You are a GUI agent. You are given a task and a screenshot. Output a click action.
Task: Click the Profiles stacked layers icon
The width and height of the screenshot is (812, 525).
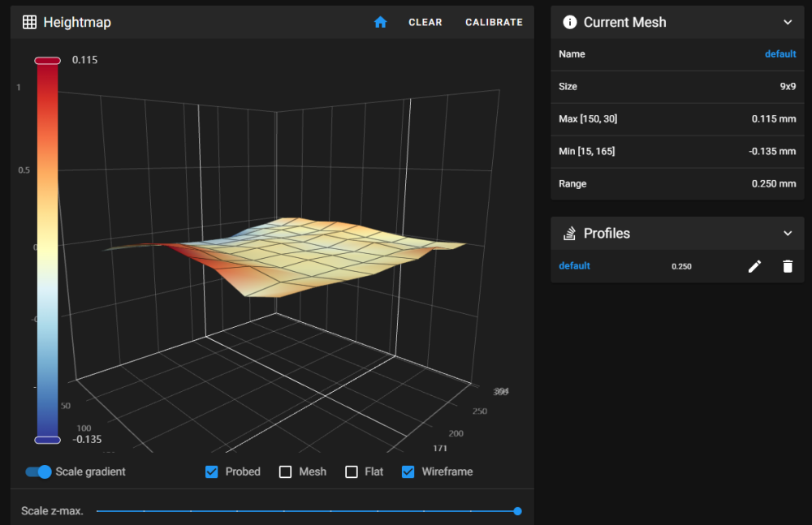click(x=570, y=233)
